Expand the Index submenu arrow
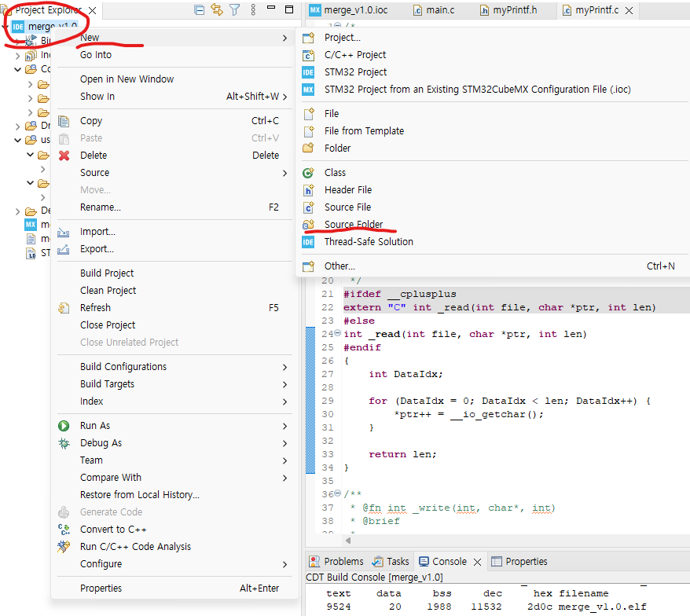This screenshot has width=690, height=616. point(284,402)
